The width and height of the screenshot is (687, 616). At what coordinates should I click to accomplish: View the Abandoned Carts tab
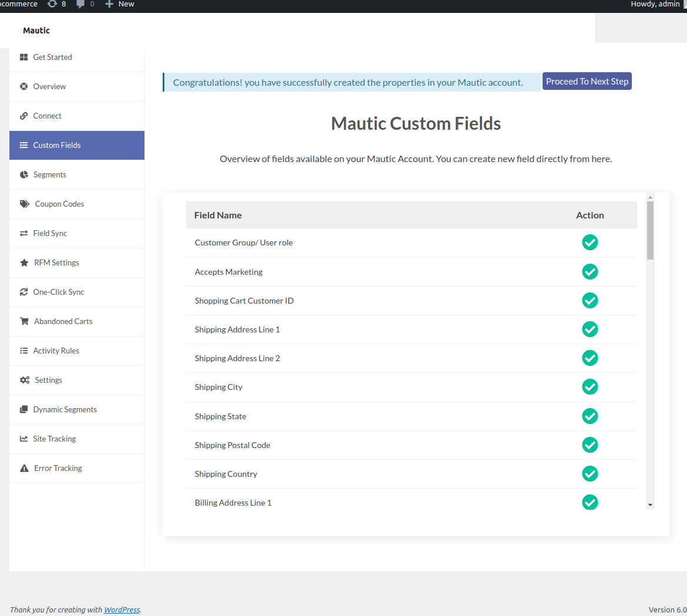coord(77,322)
